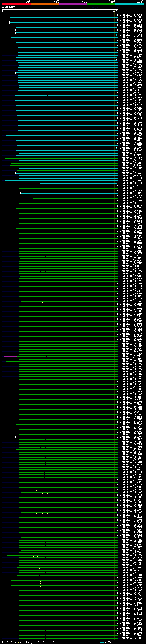Click label UniRef100_A7PW71

[131, 58]
